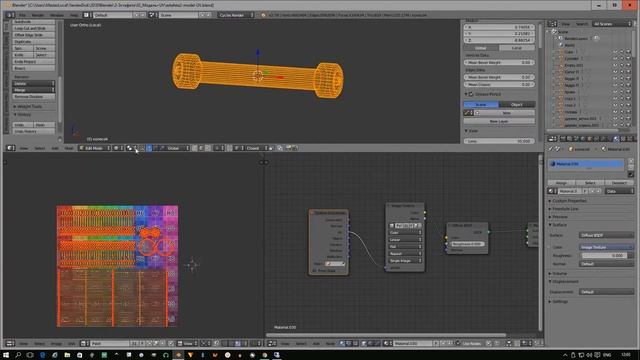The width and height of the screenshot is (640, 360).
Task: Click the Knife Project button
Action: coord(34,62)
